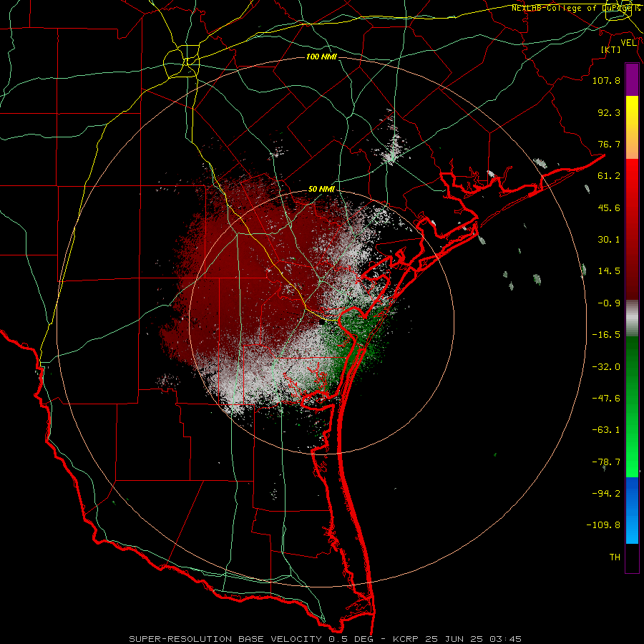Select the black TH segment of the color bar
This screenshot has width=644, height=644.
tap(632, 557)
